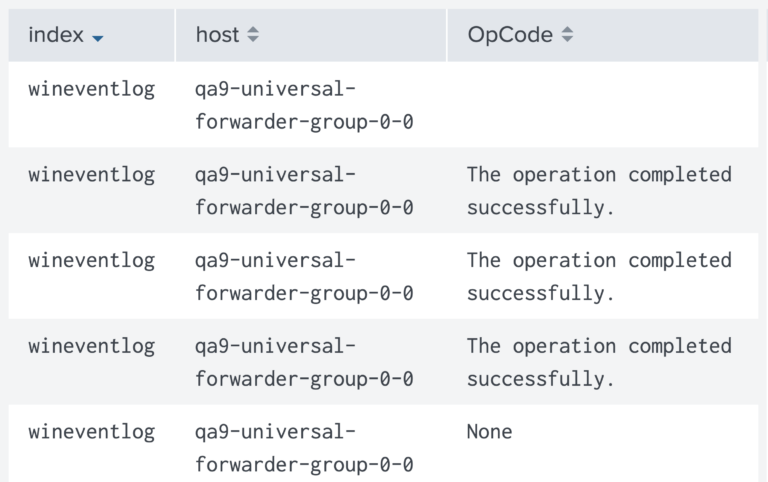Click third row operation completed successfully text
The width and height of the screenshot is (768, 482).
click(599, 277)
